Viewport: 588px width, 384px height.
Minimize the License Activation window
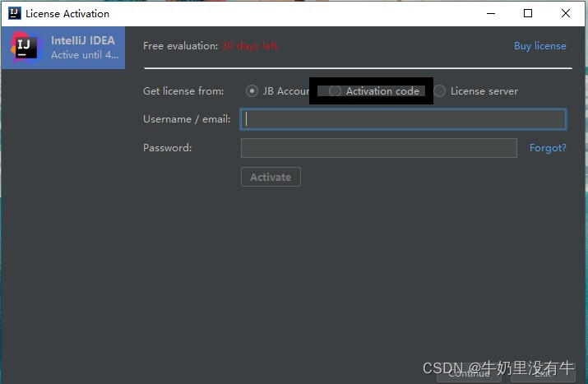click(x=491, y=13)
